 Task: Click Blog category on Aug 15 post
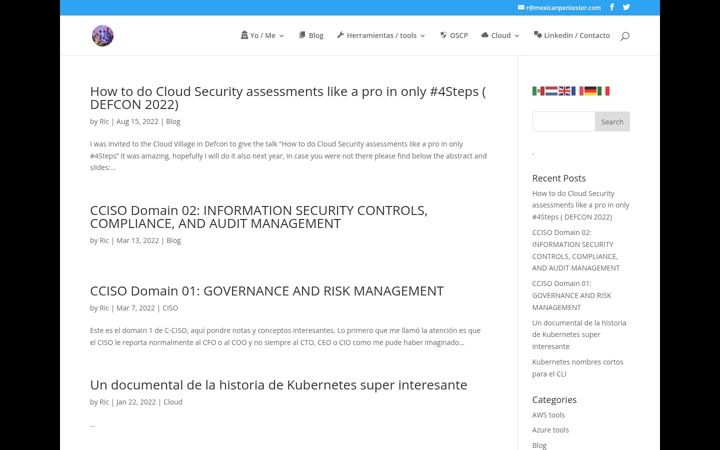(173, 121)
